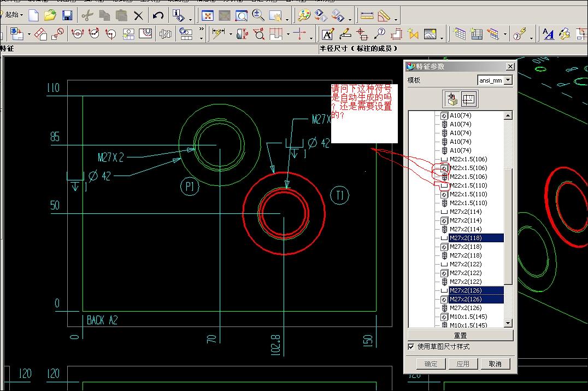
Task: Click the 重置 reset button
Action: click(460, 335)
